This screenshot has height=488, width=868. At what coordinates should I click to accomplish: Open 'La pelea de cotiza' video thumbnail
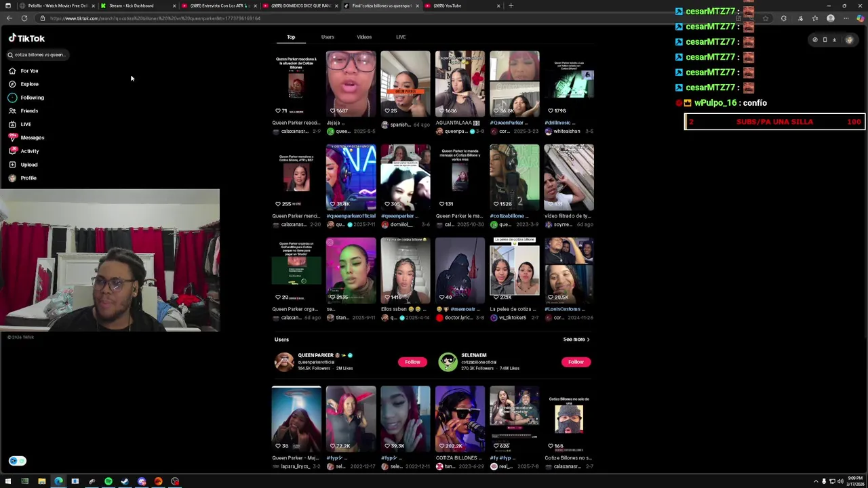tap(515, 270)
